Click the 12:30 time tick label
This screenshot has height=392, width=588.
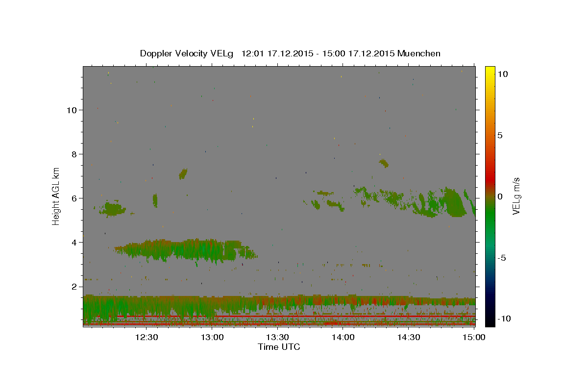click(x=146, y=337)
